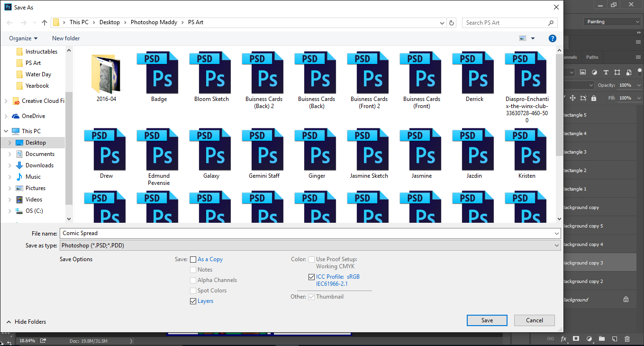Click the Spot Colors checkbox
The width and height of the screenshot is (644, 346).
(193, 291)
